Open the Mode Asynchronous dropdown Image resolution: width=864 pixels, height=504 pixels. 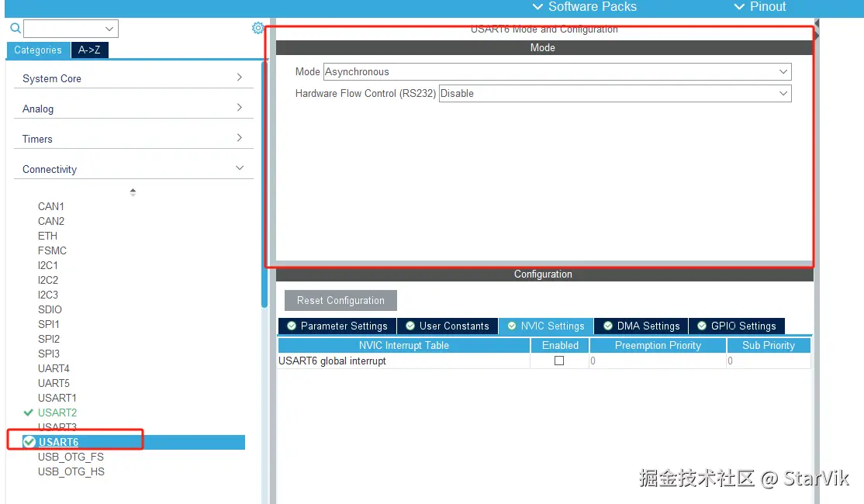(783, 71)
